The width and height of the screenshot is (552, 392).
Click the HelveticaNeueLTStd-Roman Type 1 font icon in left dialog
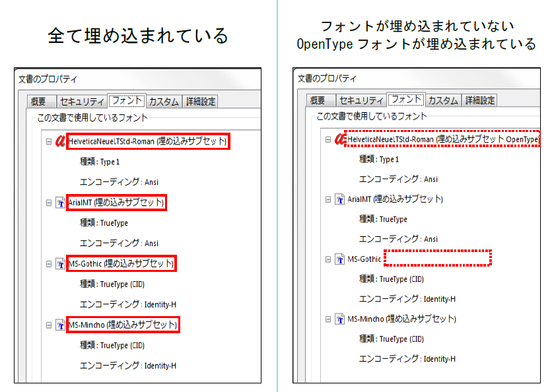tap(60, 142)
